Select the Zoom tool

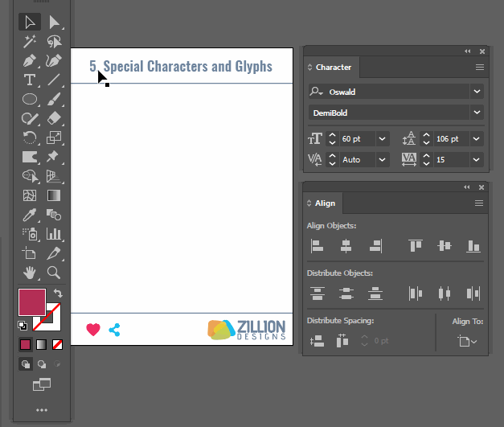point(54,273)
